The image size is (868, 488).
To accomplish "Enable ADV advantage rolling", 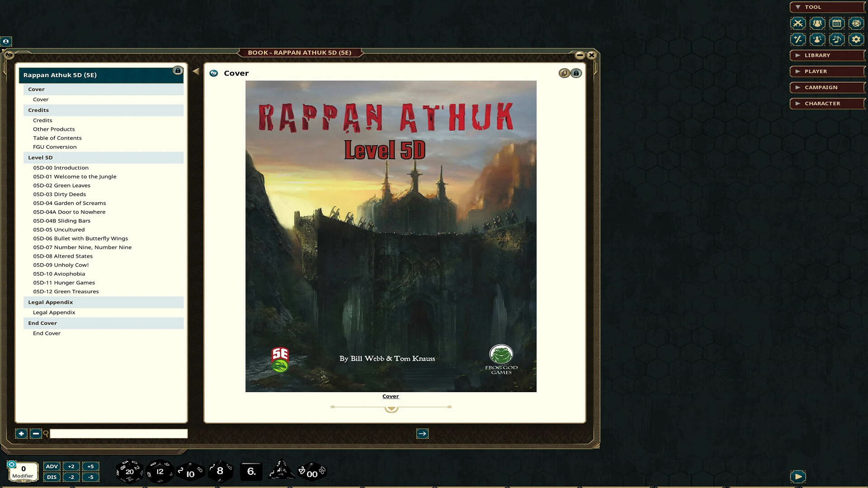I will 52,466.
